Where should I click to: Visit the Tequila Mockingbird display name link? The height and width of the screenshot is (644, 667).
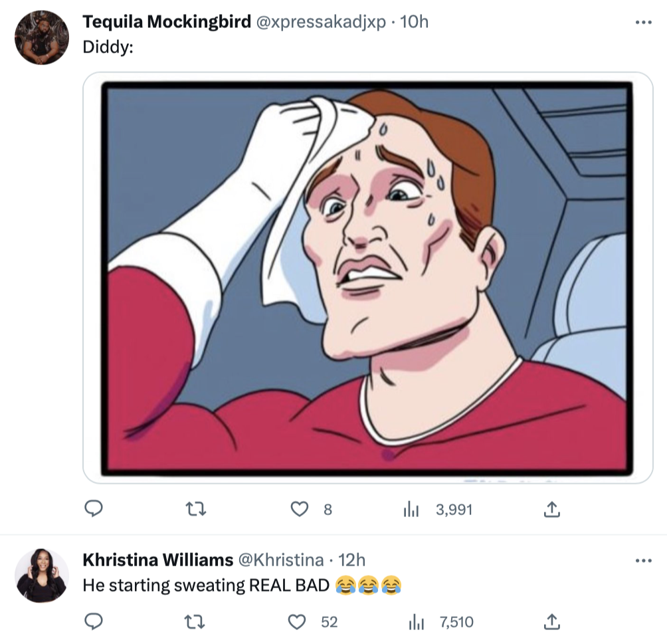tap(167, 22)
